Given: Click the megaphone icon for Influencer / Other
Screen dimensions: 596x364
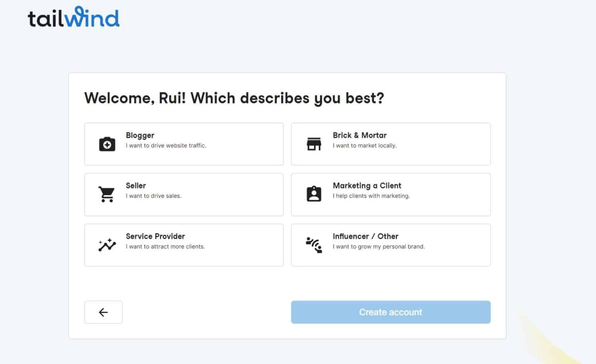Looking at the screenshot, I should tap(314, 244).
